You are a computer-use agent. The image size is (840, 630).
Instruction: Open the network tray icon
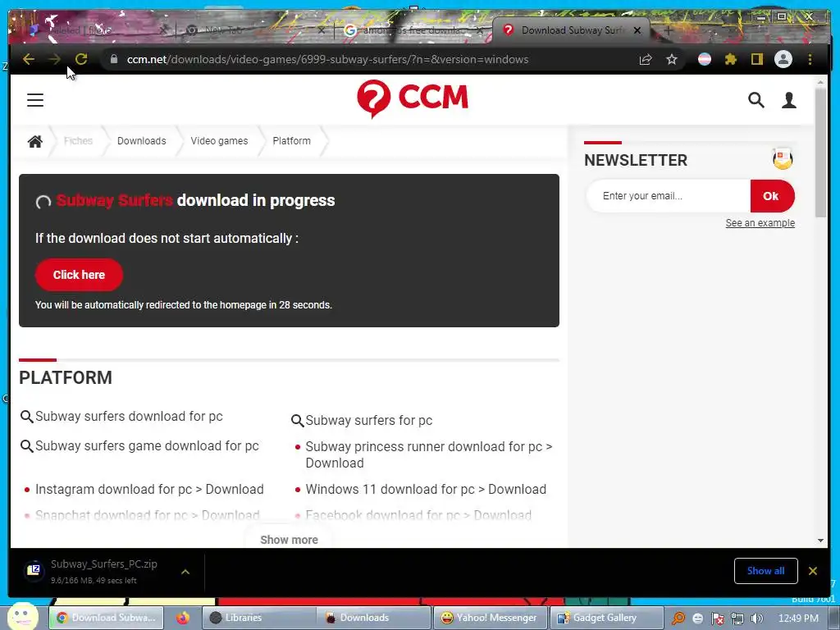click(737, 619)
